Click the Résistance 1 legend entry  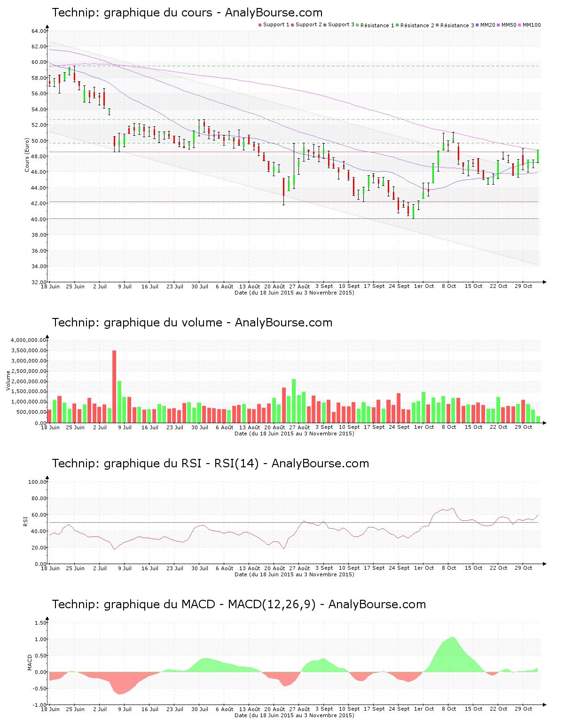375,25
